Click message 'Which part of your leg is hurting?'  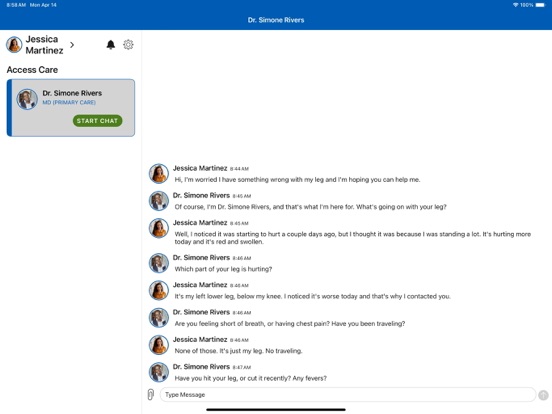223,269
